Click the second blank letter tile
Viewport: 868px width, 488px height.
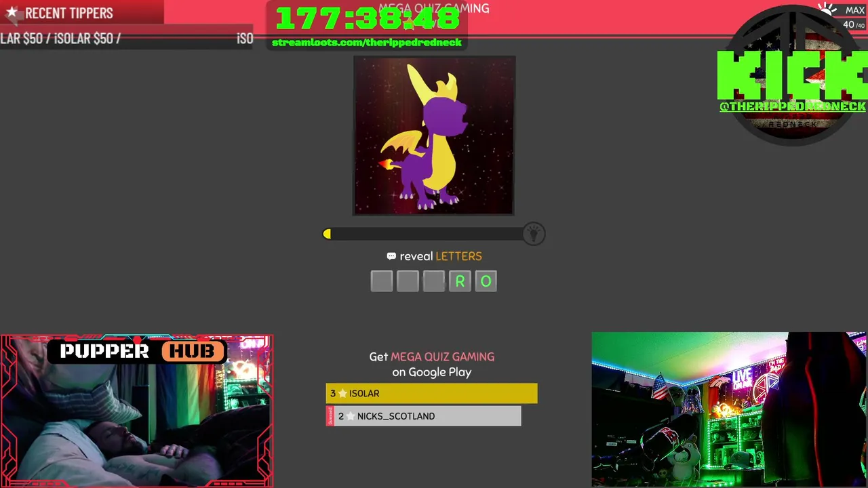pyautogui.click(x=408, y=281)
